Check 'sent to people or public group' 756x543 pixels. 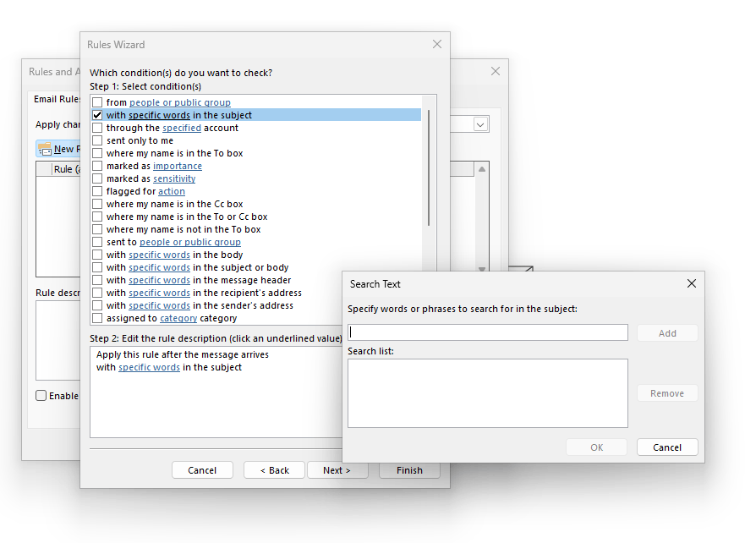click(x=97, y=242)
